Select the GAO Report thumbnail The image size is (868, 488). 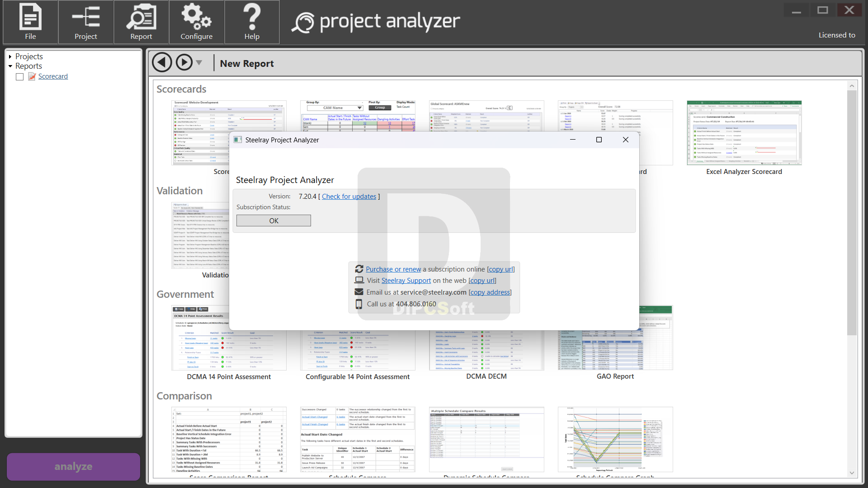pyautogui.click(x=615, y=351)
